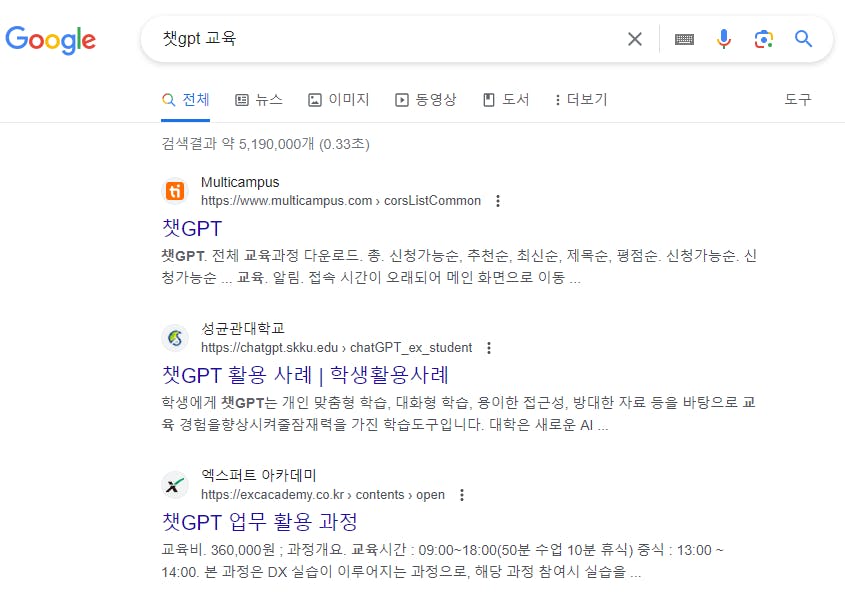Open the 엑스퍼트 아카데미 result options menu

pos(462,495)
